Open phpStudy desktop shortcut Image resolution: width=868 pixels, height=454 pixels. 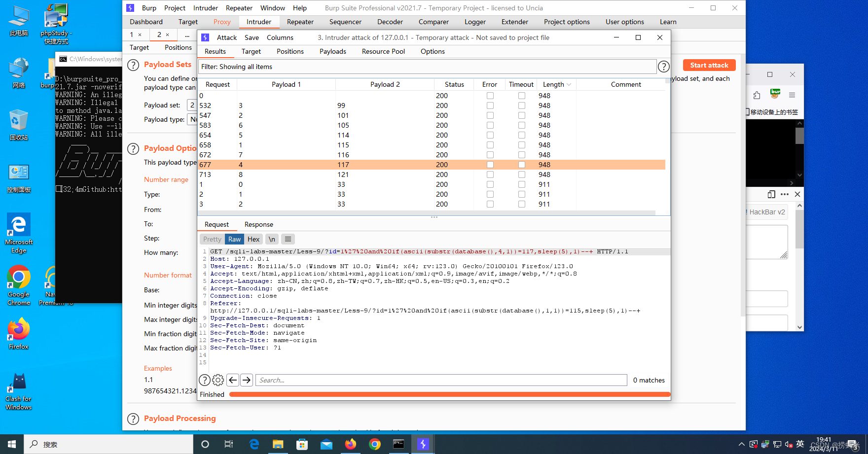pyautogui.click(x=56, y=24)
